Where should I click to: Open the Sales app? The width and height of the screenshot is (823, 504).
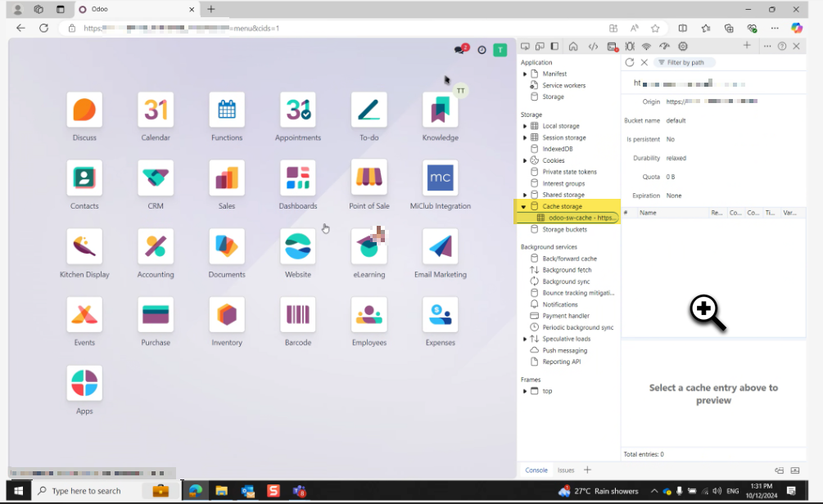click(x=227, y=178)
